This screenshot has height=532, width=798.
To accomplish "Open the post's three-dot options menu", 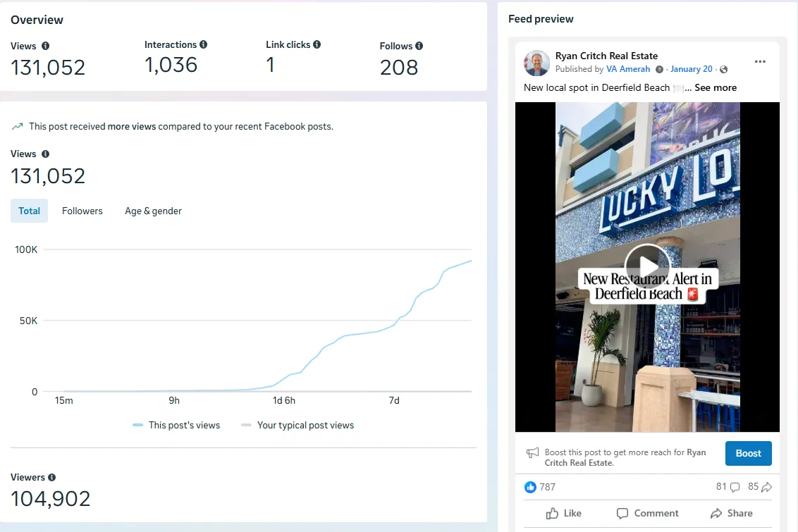I will coord(760,62).
